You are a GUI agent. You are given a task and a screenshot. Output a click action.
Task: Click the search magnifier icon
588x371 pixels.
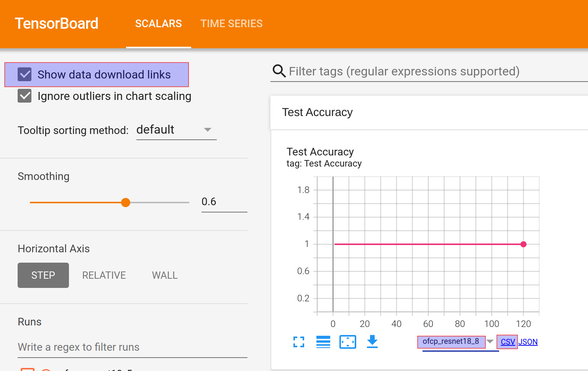pyautogui.click(x=279, y=71)
